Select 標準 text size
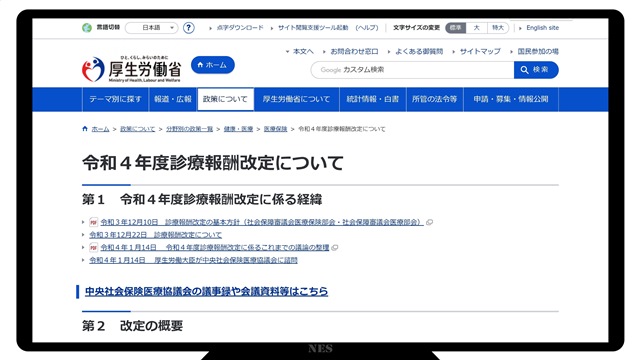The width and height of the screenshot is (640, 360). (456, 28)
